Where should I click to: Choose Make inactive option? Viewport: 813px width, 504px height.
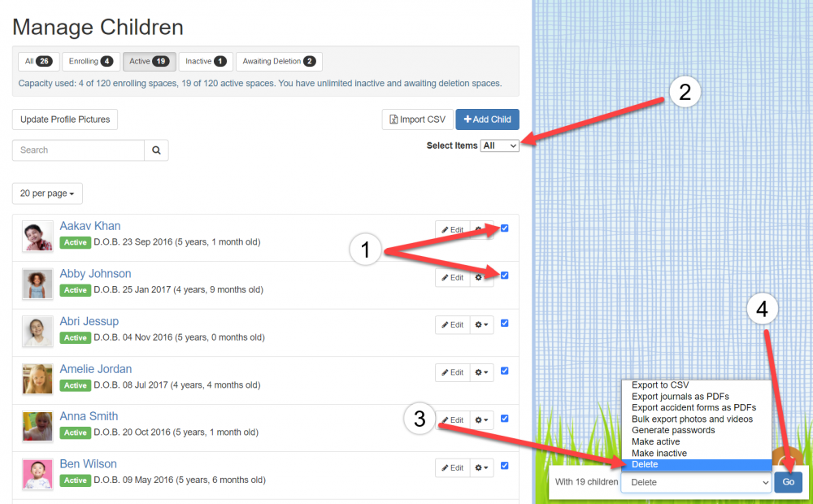click(x=697, y=453)
